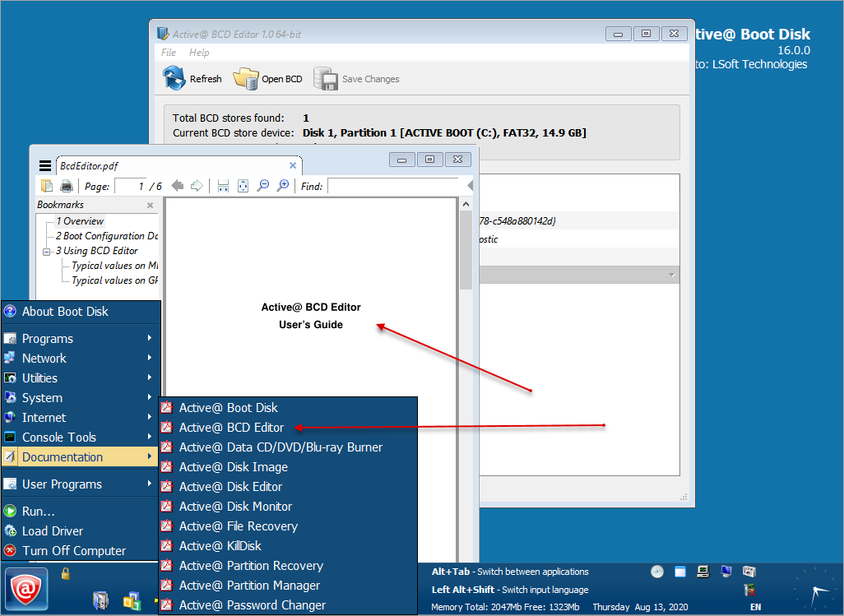844x616 pixels.
Task: Open Active@ Boot Disk documentation
Action: click(288, 408)
